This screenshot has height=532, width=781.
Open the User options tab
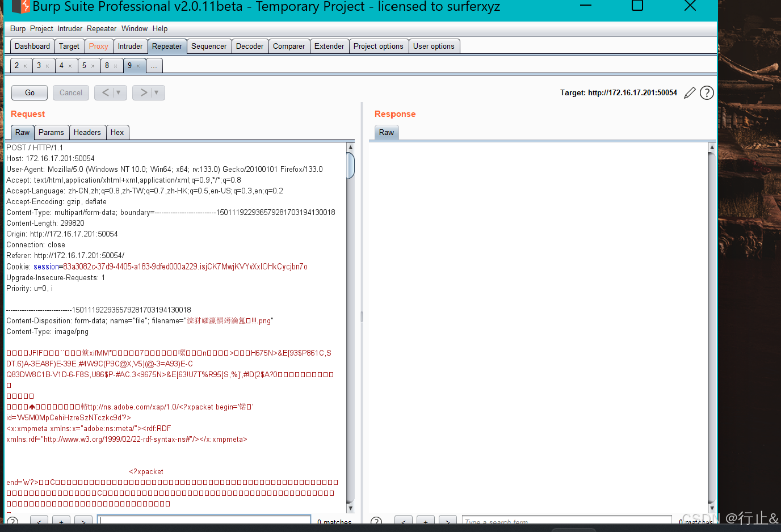pyautogui.click(x=434, y=47)
